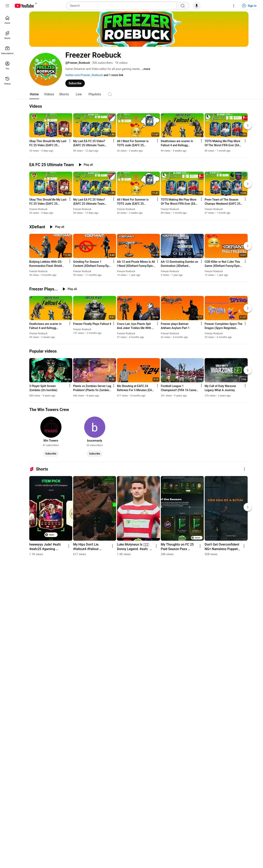This screenshot has width=263, height=868.
Task: Open 'My Thoughts on FC 25 Paid Season Pass' short title
Action: 177,547
